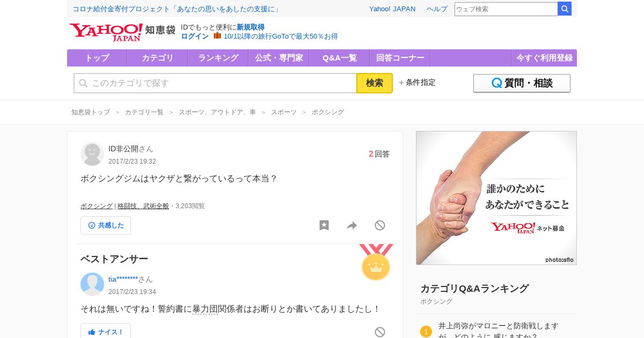This screenshot has width=644, height=338.
Task: Open the Q&A一覧 navigation tab
Action: pos(340,58)
